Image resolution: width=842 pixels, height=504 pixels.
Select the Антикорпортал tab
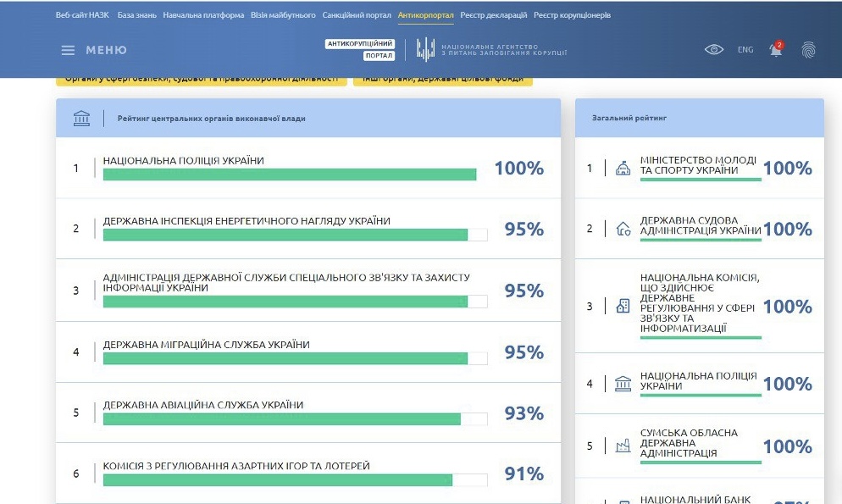point(426,15)
